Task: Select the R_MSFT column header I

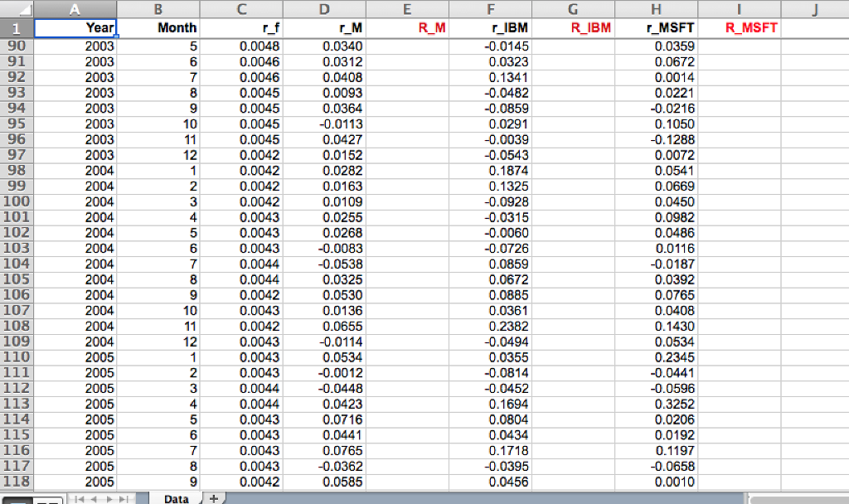Action: coord(739,10)
